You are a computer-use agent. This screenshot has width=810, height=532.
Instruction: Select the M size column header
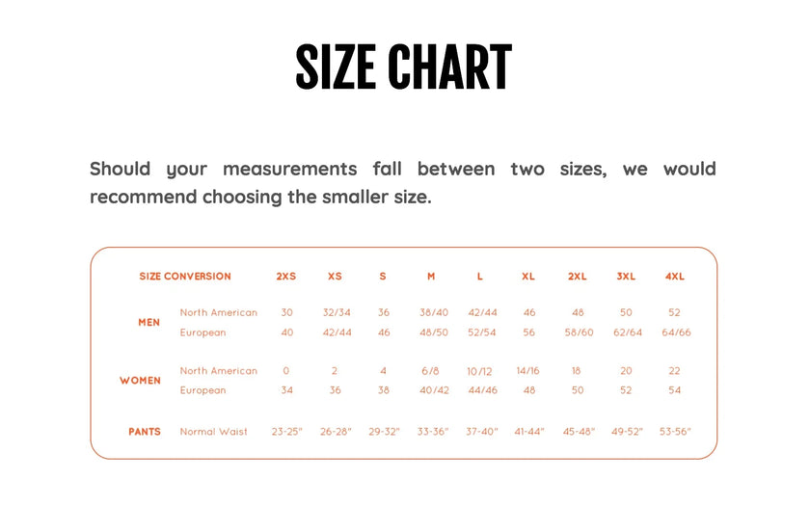coord(431,277)
